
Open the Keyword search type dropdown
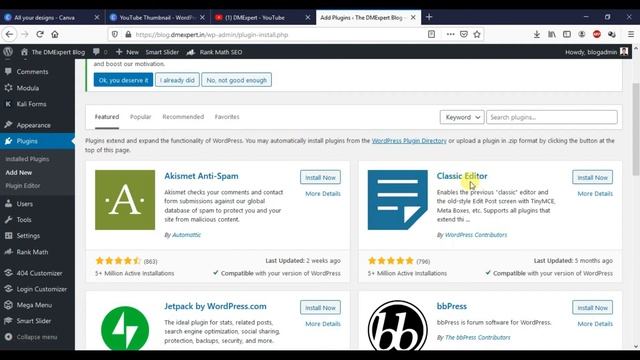[x=462, y=117]
